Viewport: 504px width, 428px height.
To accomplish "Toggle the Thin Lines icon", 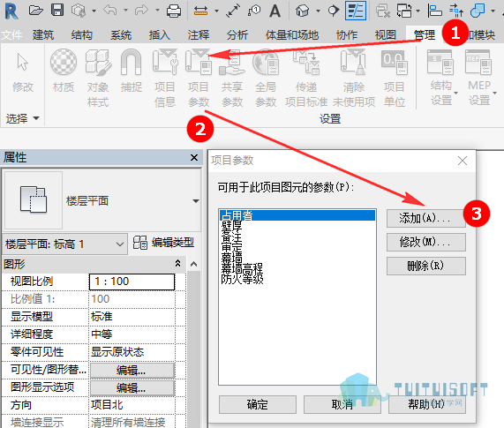I will [356, 11].
